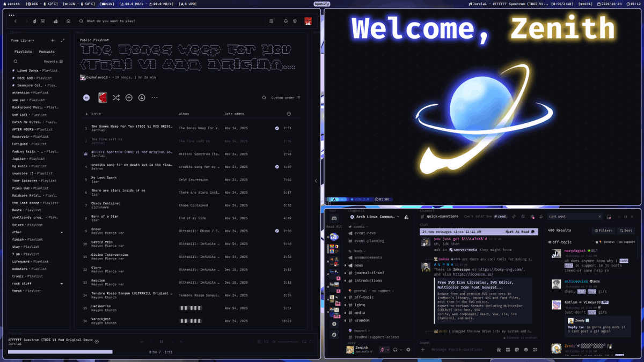This screenshot has width=644, height=362.
Task: Open Discord direct messages home icon
Action: [334, 218]
